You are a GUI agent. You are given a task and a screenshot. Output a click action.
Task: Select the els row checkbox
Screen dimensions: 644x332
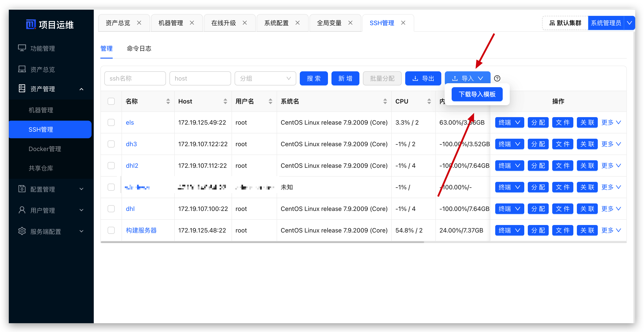[x=111, y=122]
